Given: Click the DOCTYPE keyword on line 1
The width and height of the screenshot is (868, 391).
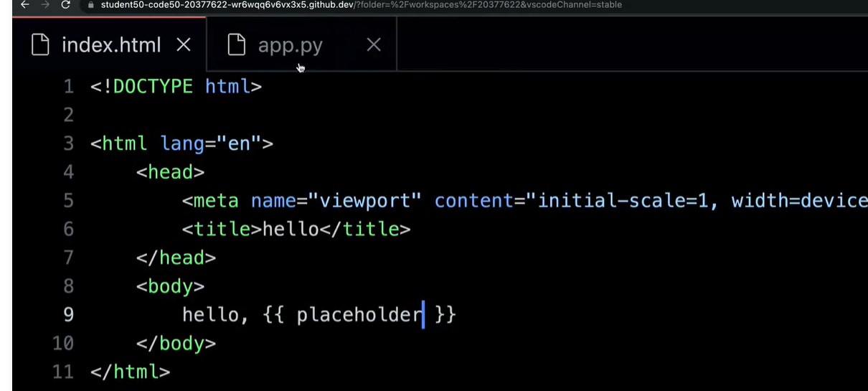Looking at the screenshot, I should [153, 87].
